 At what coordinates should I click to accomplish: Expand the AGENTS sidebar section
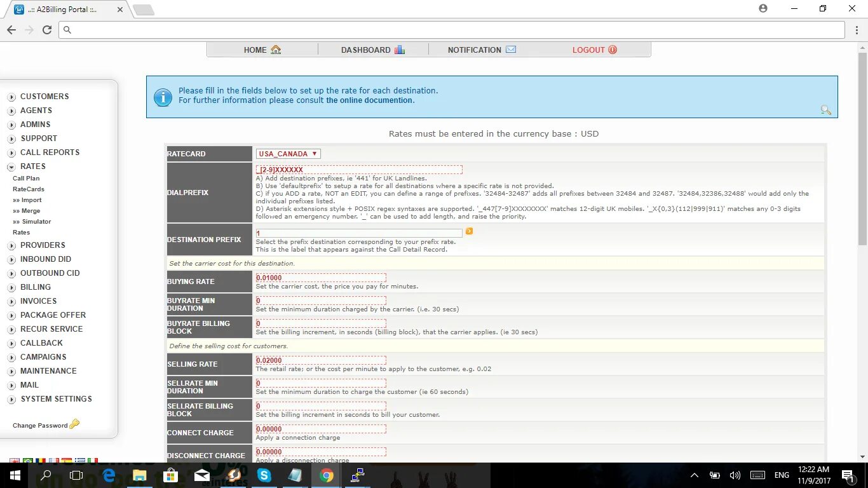click(x=11, y=111)
